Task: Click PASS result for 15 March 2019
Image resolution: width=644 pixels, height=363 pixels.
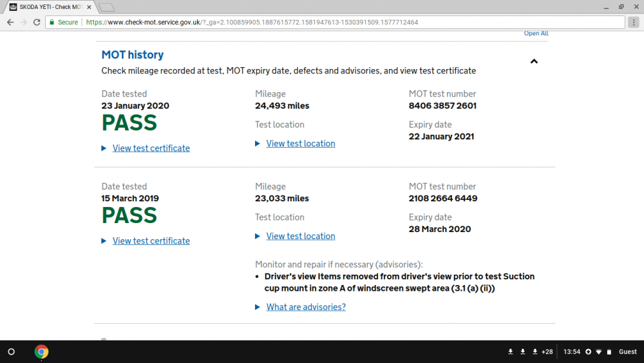Action: pyautogui.click(x=129, y=215)
